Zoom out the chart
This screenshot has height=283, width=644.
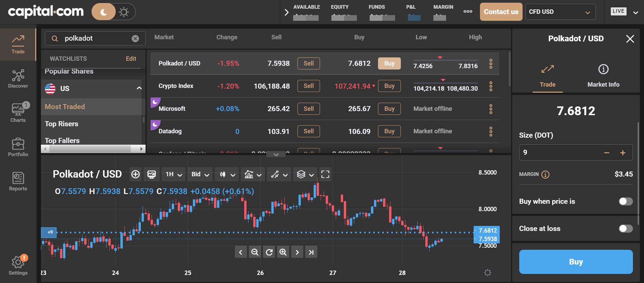[x=255, y=252]
